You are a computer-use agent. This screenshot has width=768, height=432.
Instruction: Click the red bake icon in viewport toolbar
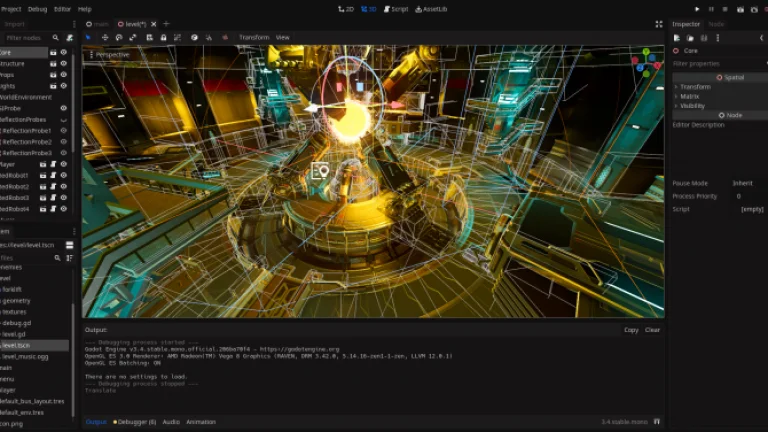point(225,37)
